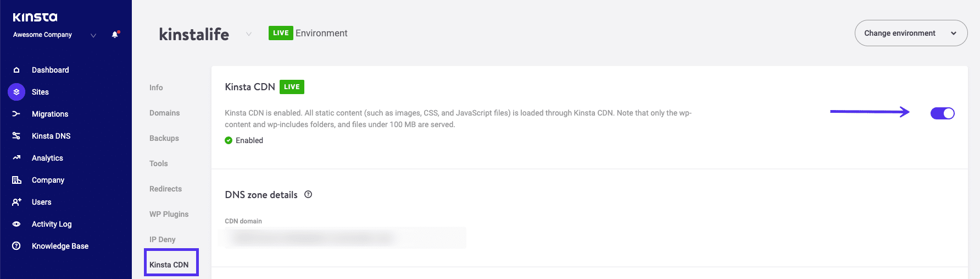Click the Migrations arrow icon

(16, 114)
